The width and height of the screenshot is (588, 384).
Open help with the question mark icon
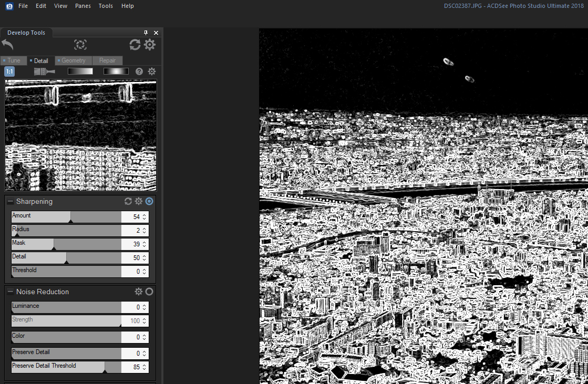pyautogui.click(x=139, y=71)
